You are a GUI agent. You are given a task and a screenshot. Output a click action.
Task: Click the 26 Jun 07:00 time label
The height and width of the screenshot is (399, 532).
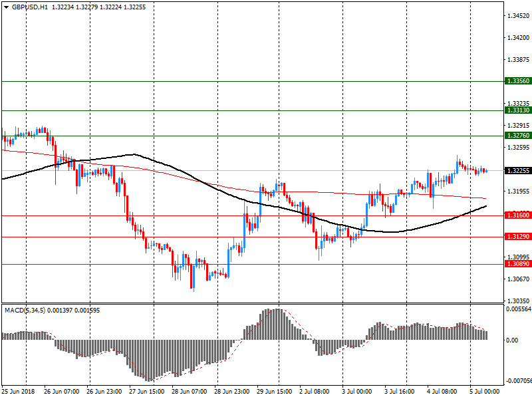pyautogui.click(x=61, y=392)
